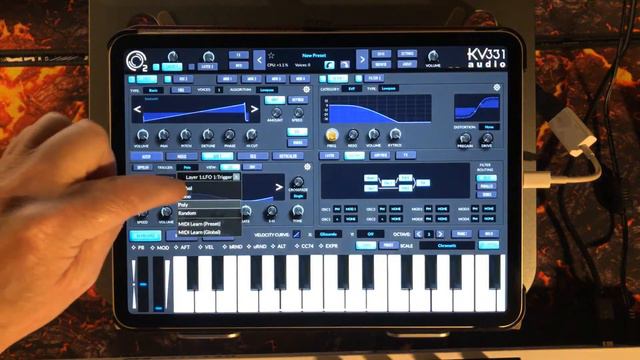The image size is (640, 360).
Task: Click the oscillator Detune knob
Action: (208, 134)
